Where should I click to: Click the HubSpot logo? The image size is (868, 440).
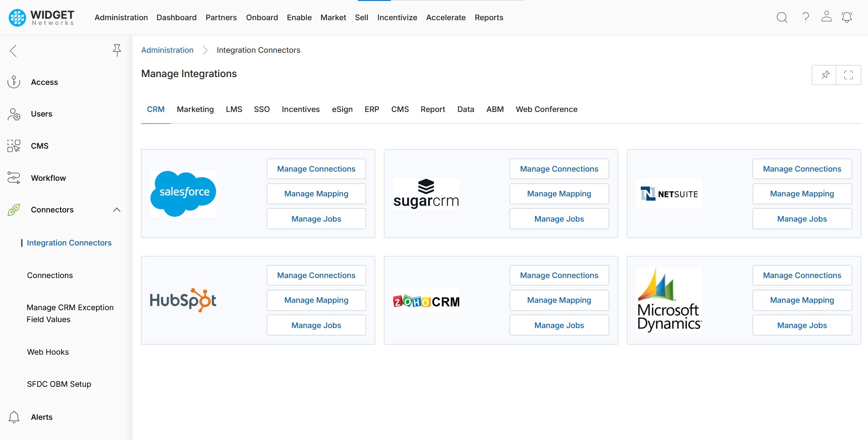[183, 300]
